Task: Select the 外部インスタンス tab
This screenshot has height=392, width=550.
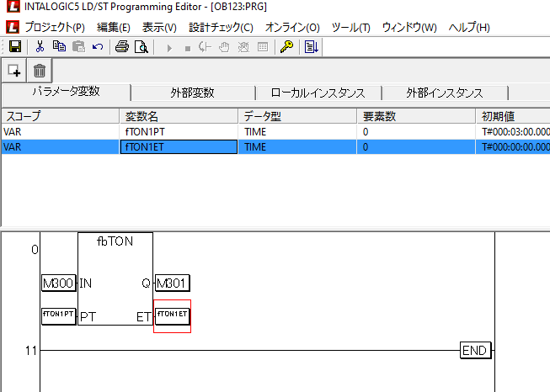Action: [444, 93]
